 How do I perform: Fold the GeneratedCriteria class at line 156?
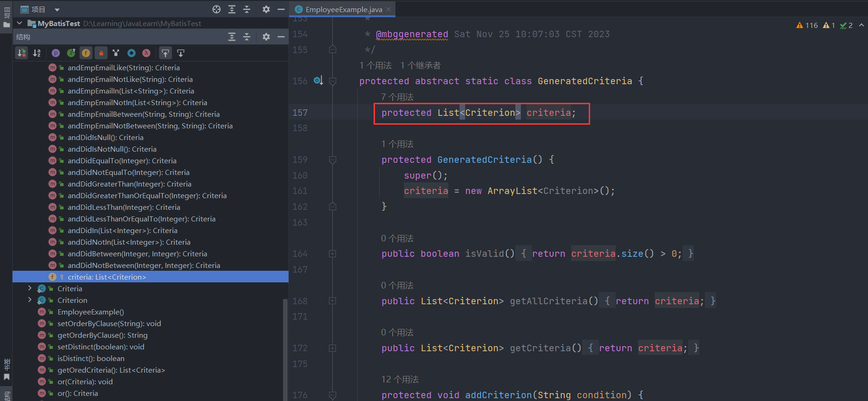[x=333, y=81]
